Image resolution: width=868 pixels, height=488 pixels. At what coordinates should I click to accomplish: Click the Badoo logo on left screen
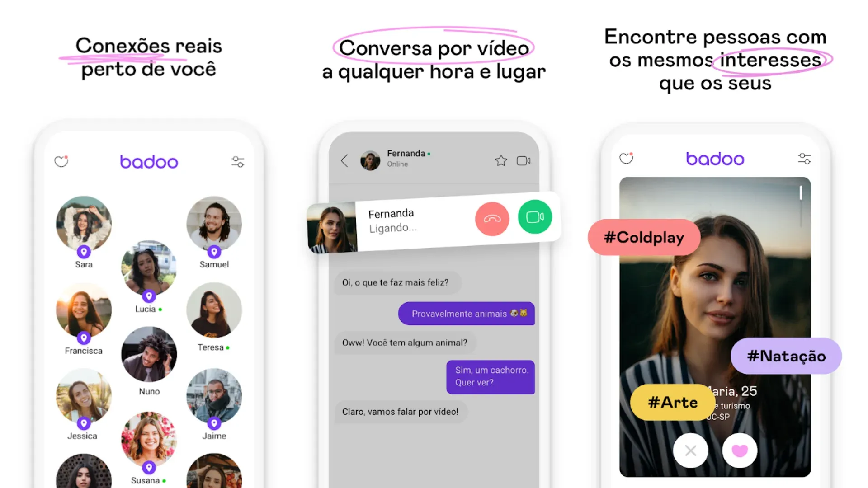pos(148,161)
